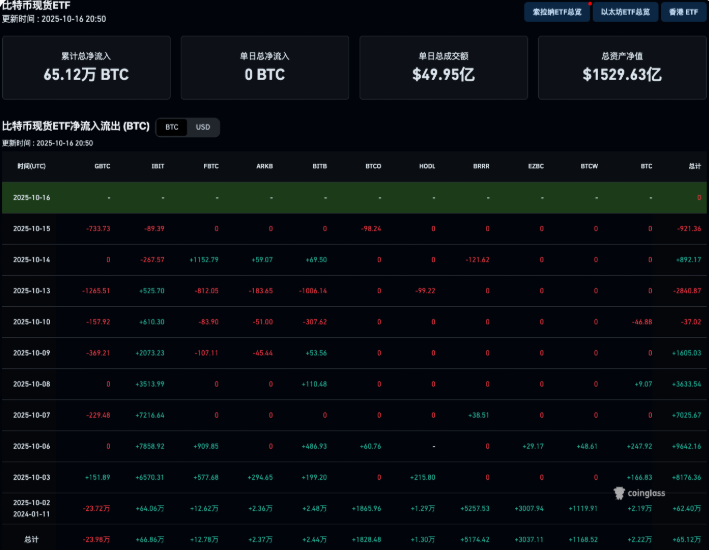Click the 单日总净流入 0 BTC card
This screenshot has width=709, height=550.
pos(265,68)
